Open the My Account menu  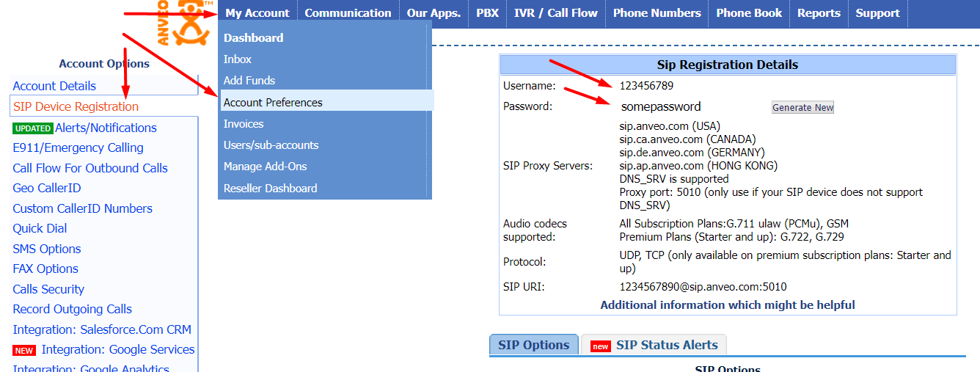pos(257,13)
